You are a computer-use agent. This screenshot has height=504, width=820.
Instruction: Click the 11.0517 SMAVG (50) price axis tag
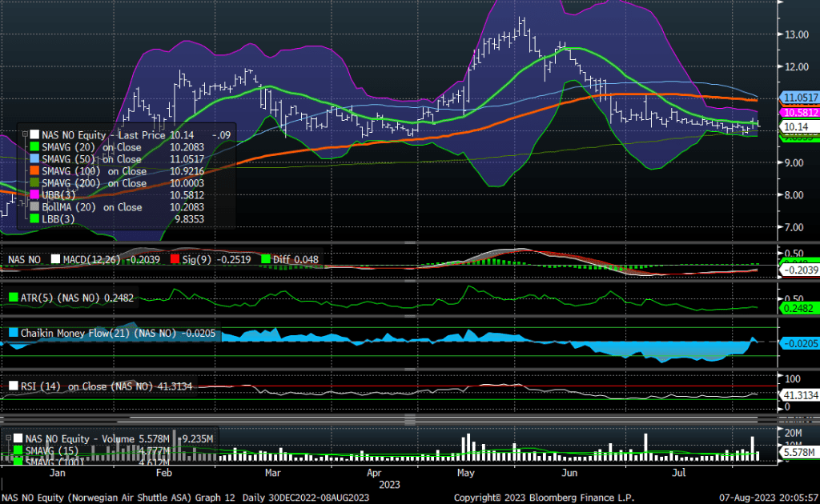coord(800,98)
